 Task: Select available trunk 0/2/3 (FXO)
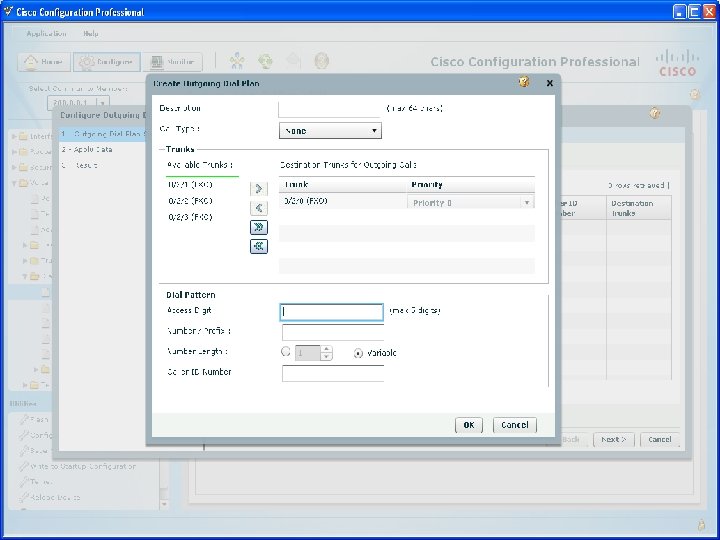[x=190, y=217]
